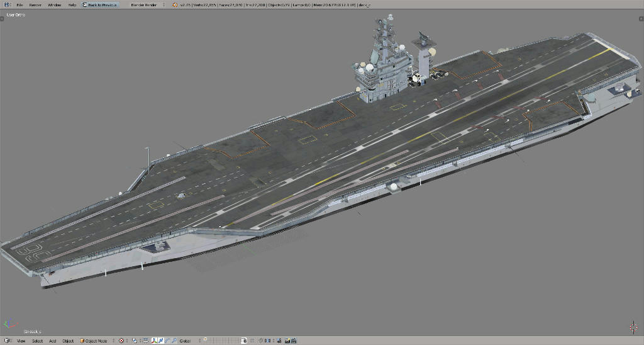Click the OpenGL render image camera icon
644x345 pixels.
coord(287,341)
